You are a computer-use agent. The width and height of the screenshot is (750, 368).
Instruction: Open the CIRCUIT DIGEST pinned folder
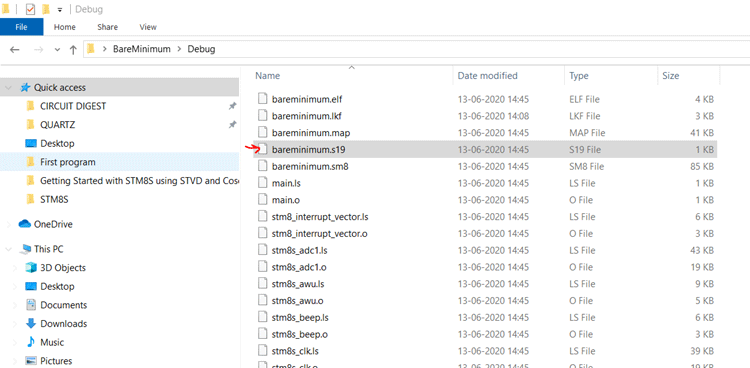[73, 106]
